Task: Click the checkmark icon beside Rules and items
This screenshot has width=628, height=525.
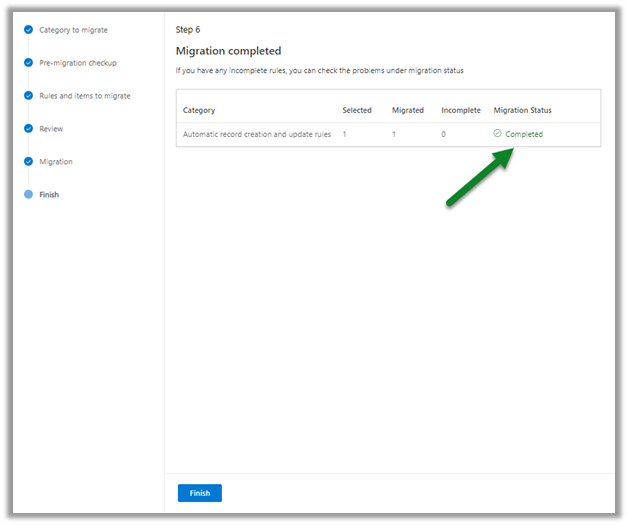Action: 28,96
